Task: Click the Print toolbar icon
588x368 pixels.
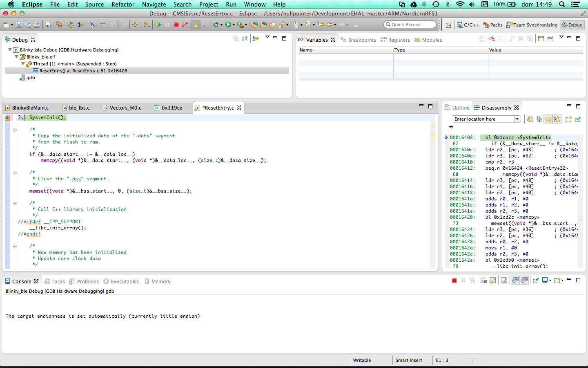Action: (37, 25)
